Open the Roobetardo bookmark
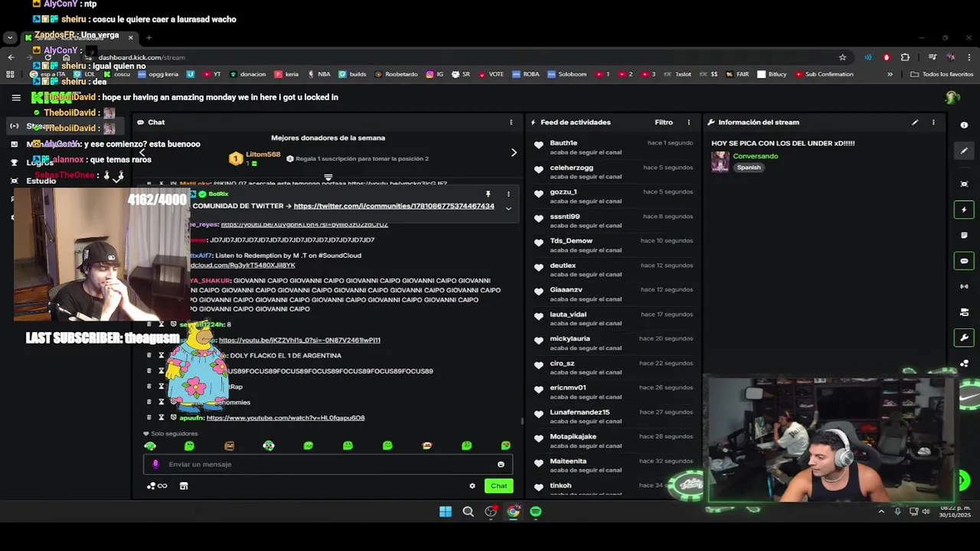The height and width of the screenshot is (551, 980). pos(396,74)
